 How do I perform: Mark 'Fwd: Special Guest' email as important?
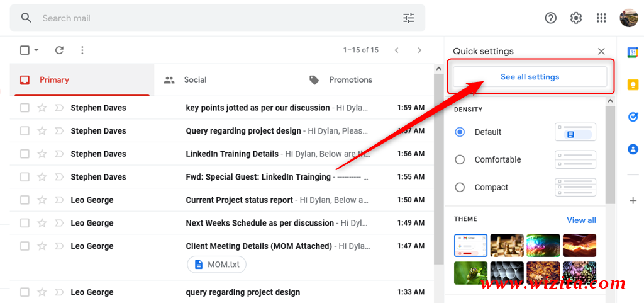[x=59, y=177]
